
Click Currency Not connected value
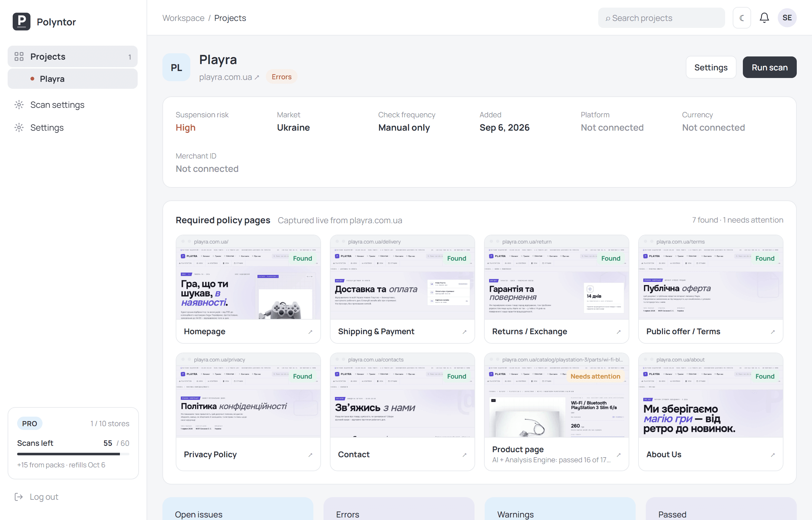tap(713, 128)
